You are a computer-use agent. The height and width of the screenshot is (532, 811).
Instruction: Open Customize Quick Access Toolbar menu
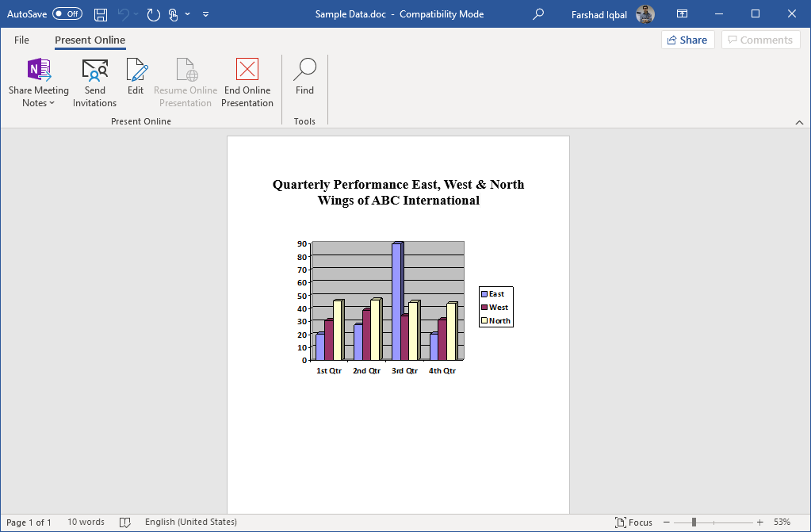point(205,13)
